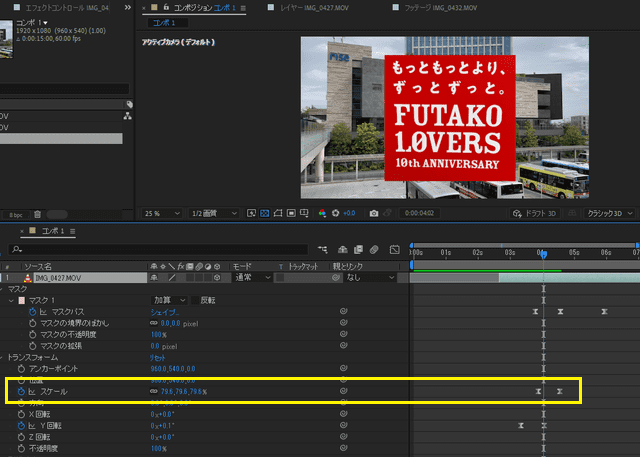The height and width of the screenshot is (457, 640).
Task: Collapse the マスク 1 group
Action: click(11, 300)
